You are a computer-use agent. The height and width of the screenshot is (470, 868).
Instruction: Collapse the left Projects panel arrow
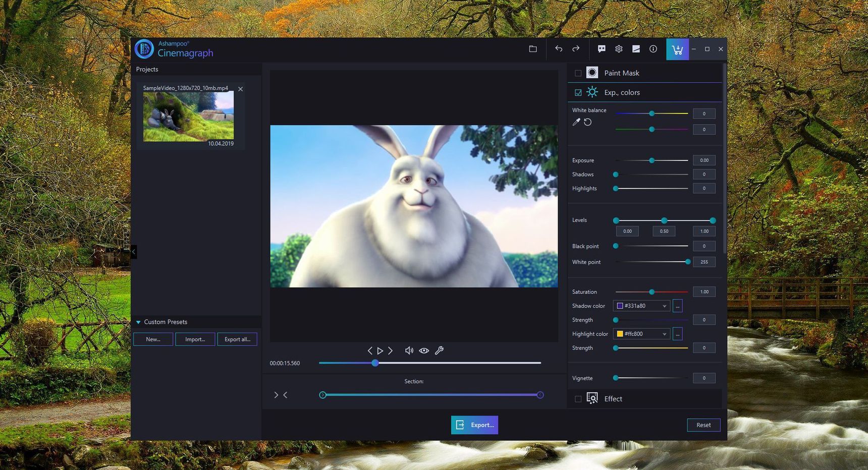134,251
